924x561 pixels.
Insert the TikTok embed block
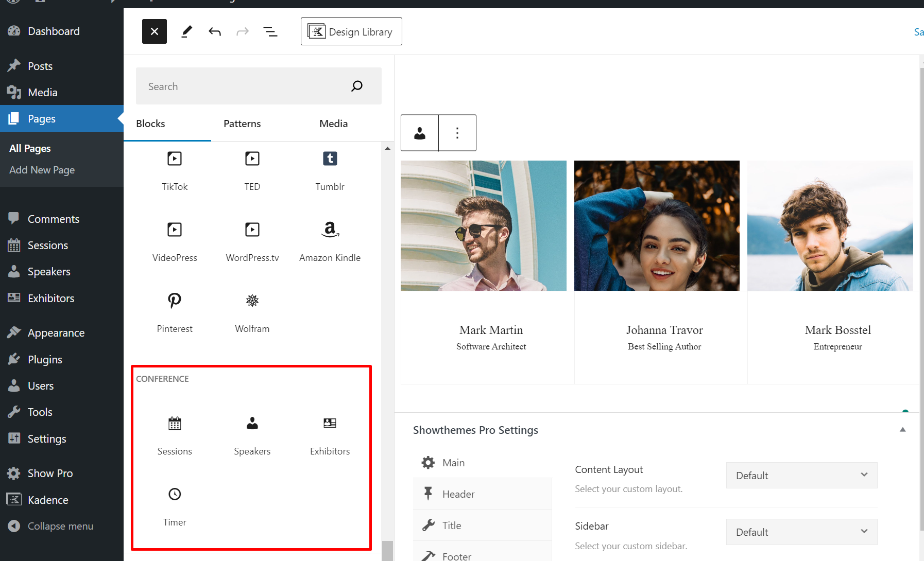click(175, 171)
